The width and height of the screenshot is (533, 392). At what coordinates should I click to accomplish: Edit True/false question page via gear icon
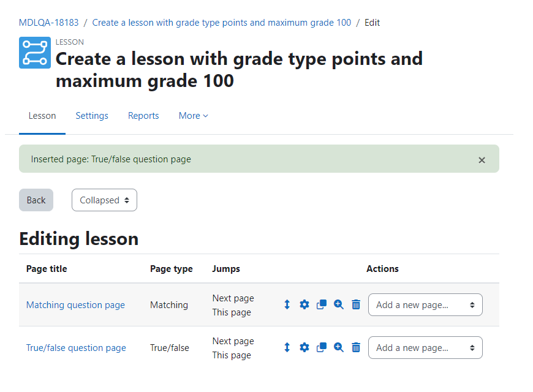click(x=304, y=347)
